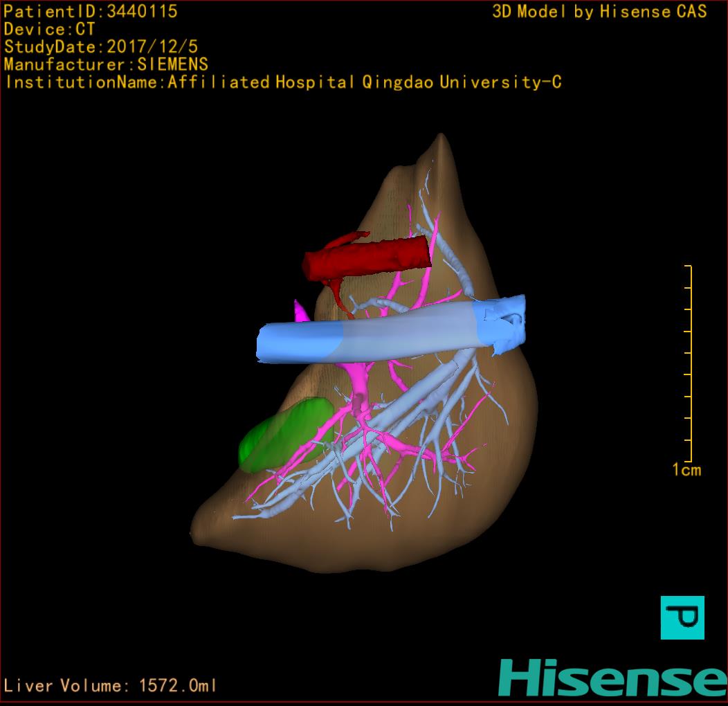Click the PatientID 3440115 text
This screenshot has height=706, width=728.
point(91,12)
